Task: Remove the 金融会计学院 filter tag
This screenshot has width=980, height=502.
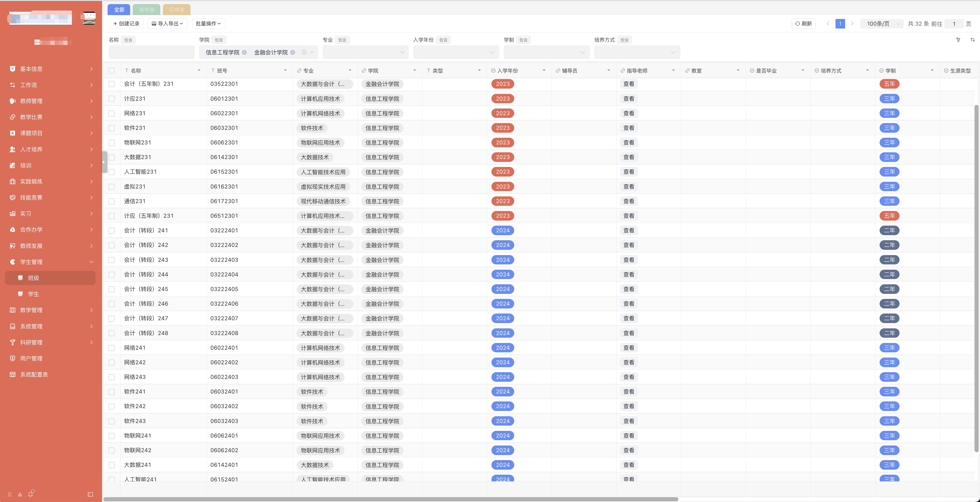Action: point(293,52)
